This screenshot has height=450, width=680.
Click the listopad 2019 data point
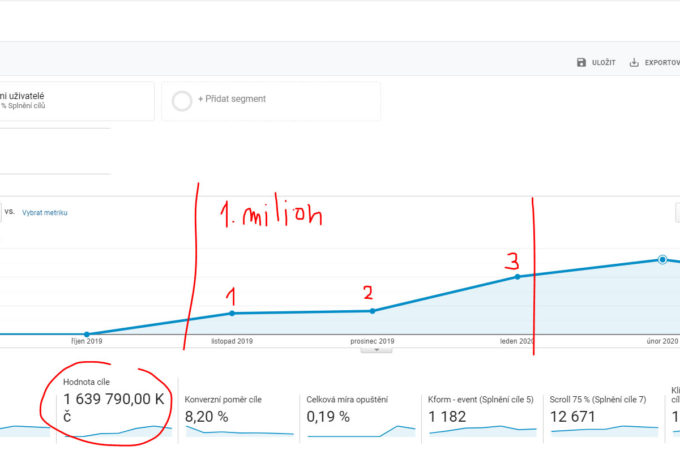click(232, 313)
